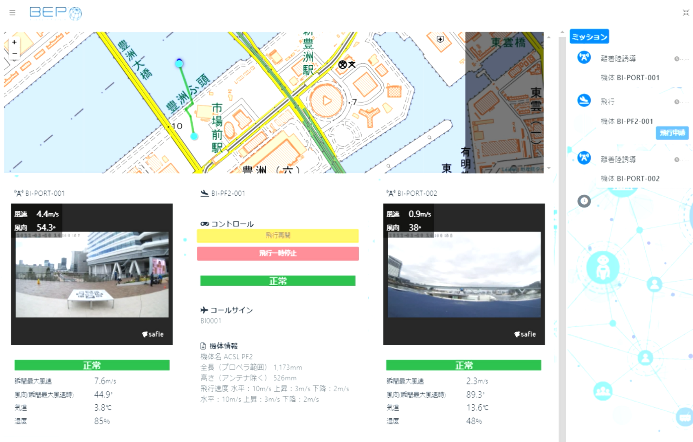Viewport: 693px width, 442px height.
Task: Select the 2.3m/s value under BI-PORT-002
Action: pyautogui.click(x=477, y=381)
